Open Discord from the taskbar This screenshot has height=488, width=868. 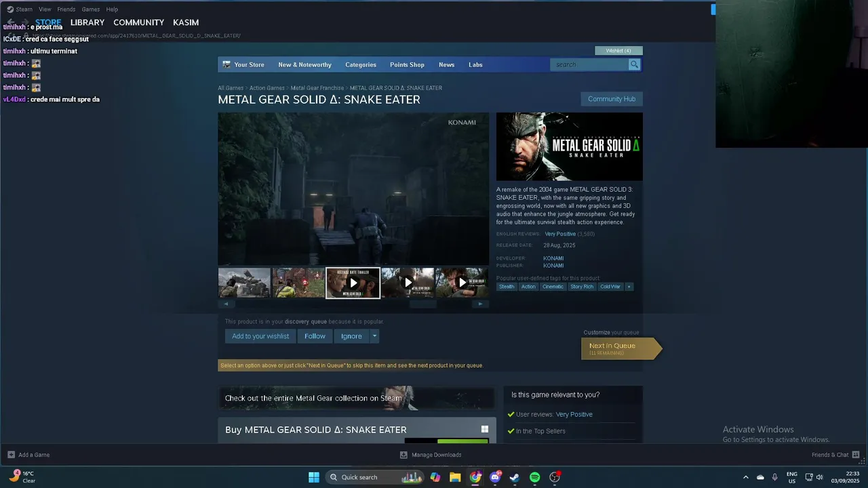pyautogui.click(x=496, y=477)
